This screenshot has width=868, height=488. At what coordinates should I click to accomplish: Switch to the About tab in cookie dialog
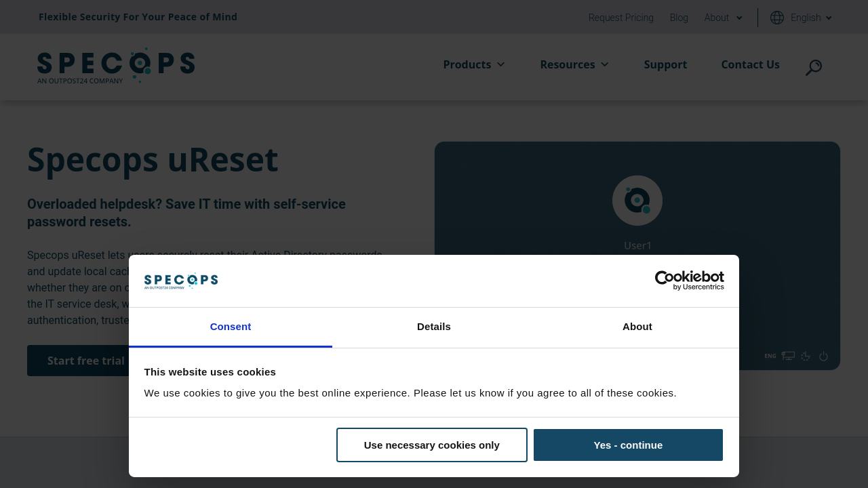pos(637,327)
